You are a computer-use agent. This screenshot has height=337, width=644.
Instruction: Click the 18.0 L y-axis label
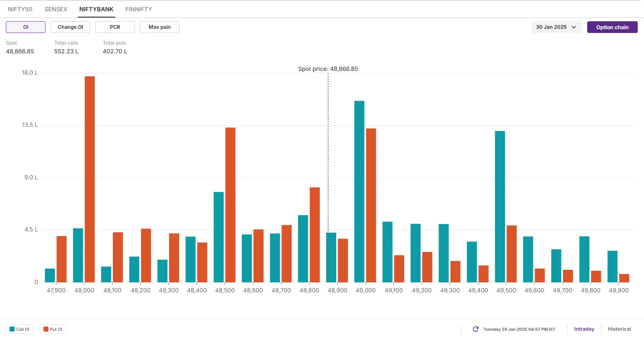point(30,73)
